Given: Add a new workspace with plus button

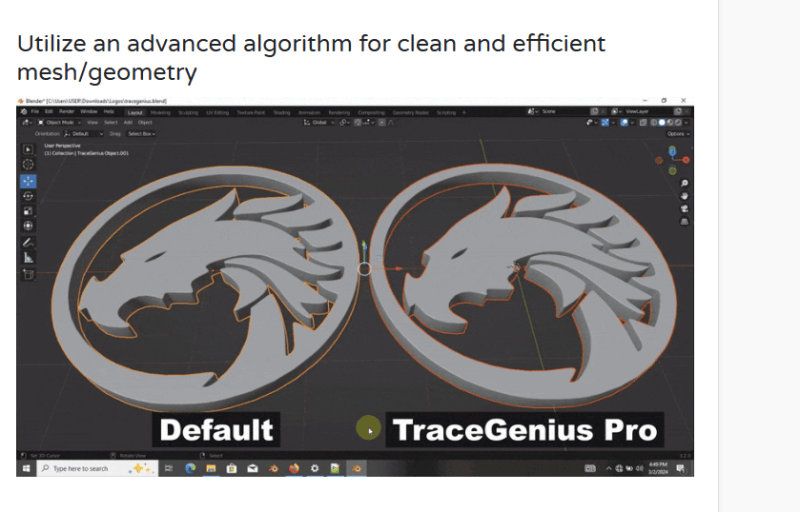Looking at the screenshot, I should coord(464,113).
